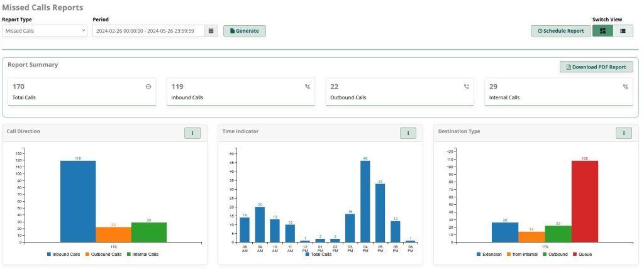Click the Internal Calls phone icon

[626, 87]
